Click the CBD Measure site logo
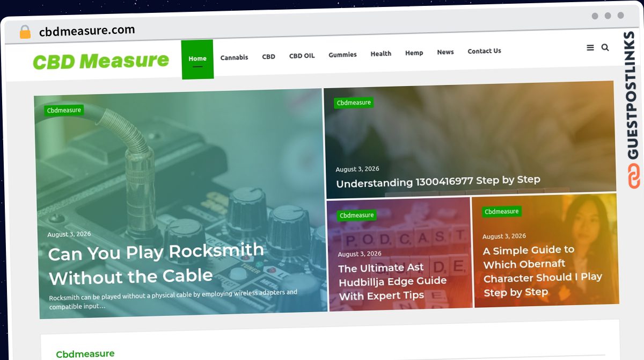The height and width of the screenshot is (360, 644). click(x=101, y=61)
